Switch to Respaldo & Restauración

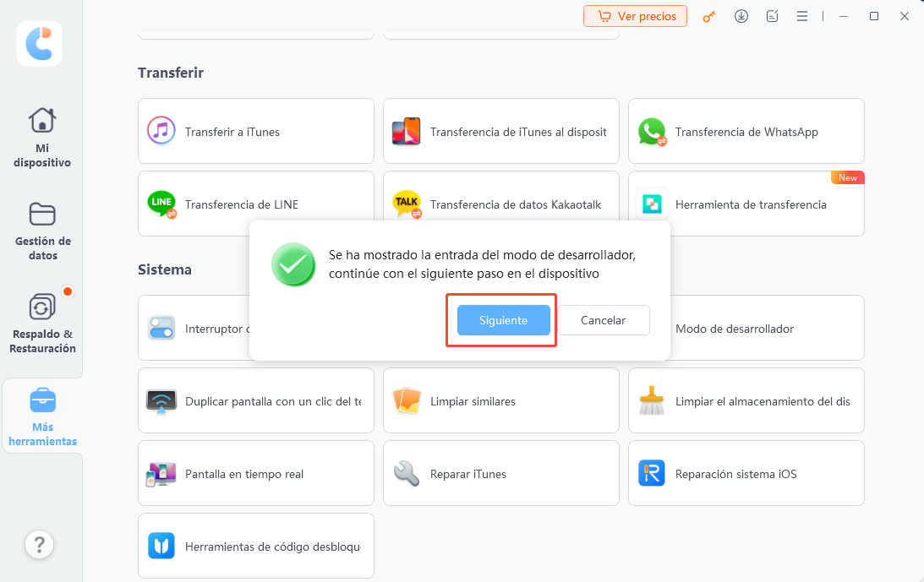(x=42, y=324)
